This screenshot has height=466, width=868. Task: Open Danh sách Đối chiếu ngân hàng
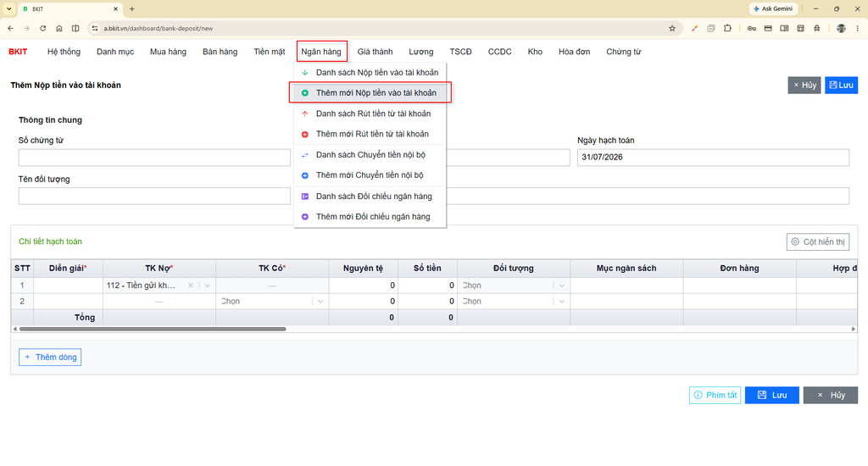point(370,197)
